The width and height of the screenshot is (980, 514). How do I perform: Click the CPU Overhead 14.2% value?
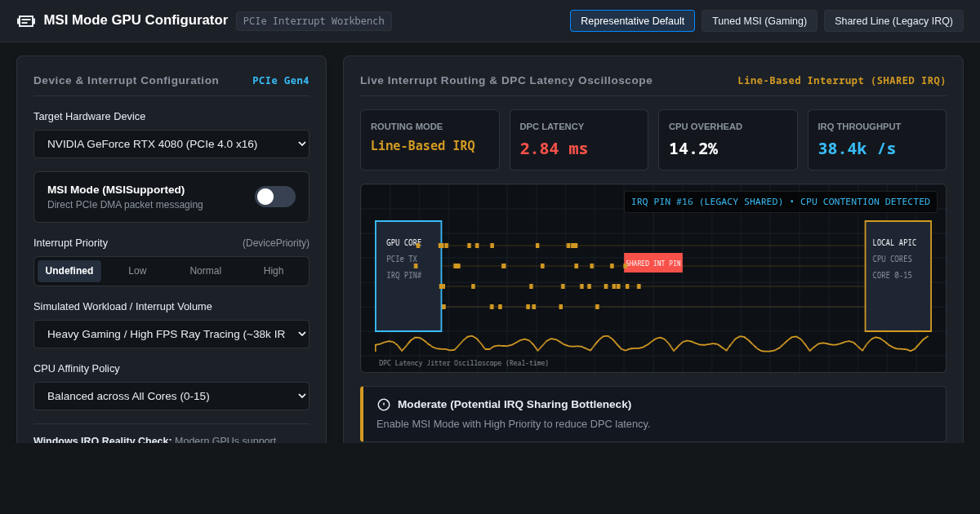click(x=693, y=148)
